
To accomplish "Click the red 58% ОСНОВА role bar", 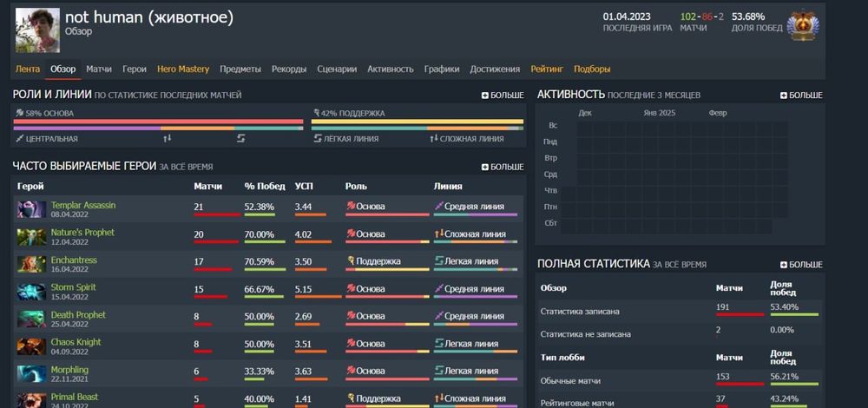I will [x=158, y=122].
